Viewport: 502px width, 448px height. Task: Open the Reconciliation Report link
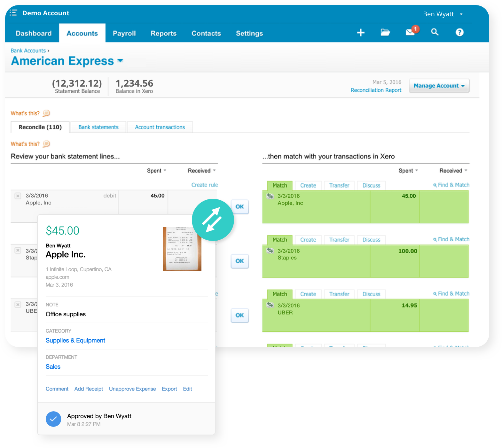coord(376,90)
